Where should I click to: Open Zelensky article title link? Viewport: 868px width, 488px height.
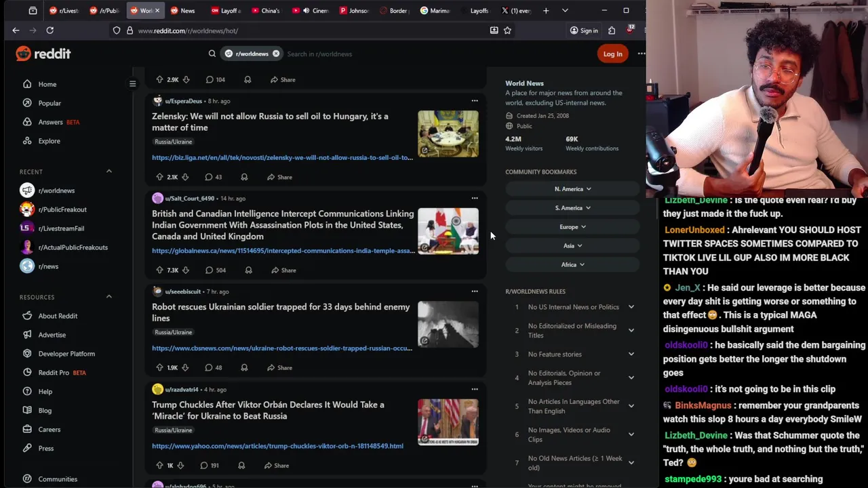[270, 122]
